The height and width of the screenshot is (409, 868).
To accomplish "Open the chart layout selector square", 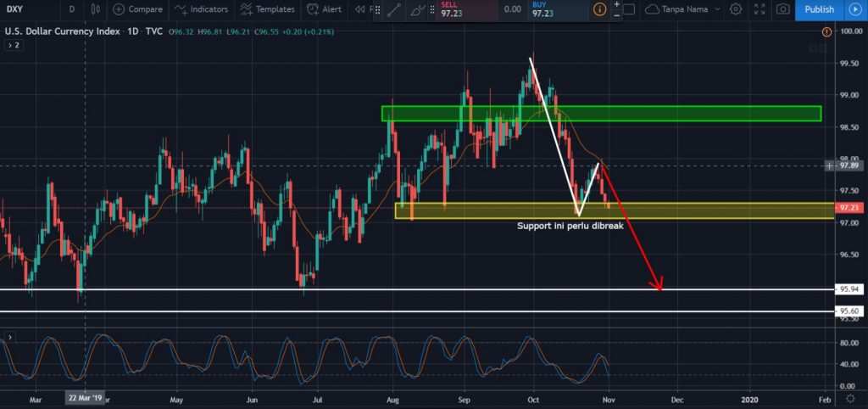I will (x=629, y=9).
